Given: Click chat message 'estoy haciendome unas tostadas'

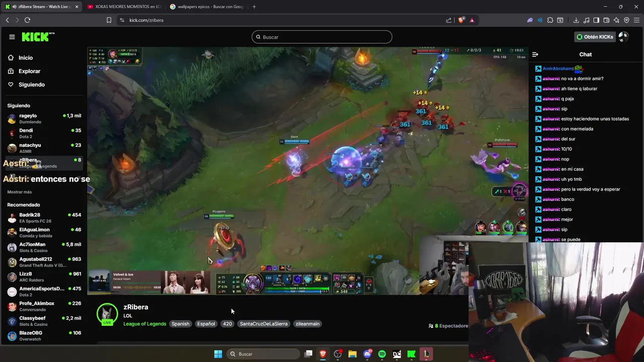Looking at the screenshot, I should point(595,119).
